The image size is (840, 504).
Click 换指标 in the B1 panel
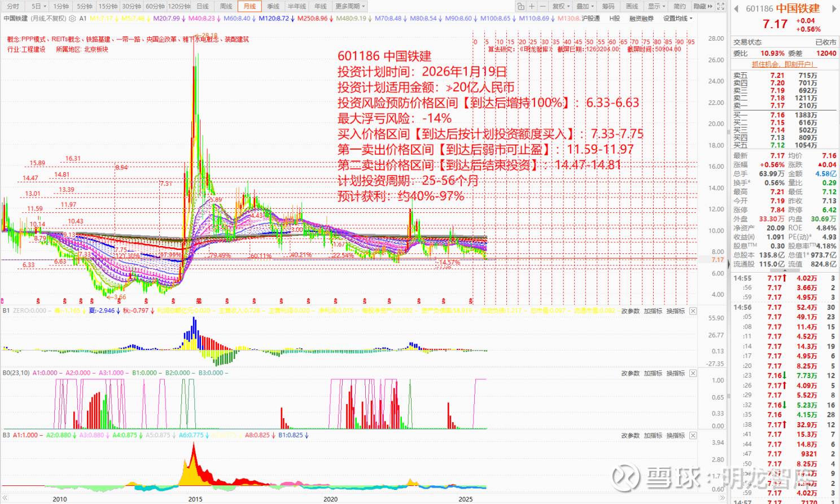tap(676, 311)
